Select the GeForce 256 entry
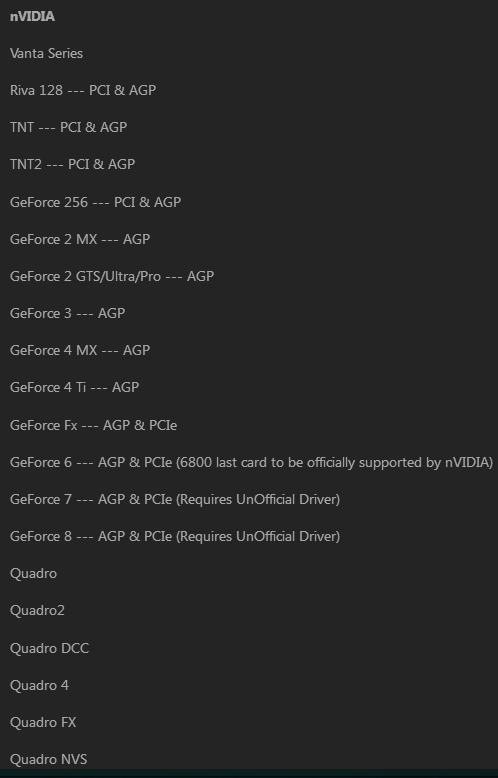The width and height of the screenshot is (498, 778). (x=95, y=202)
